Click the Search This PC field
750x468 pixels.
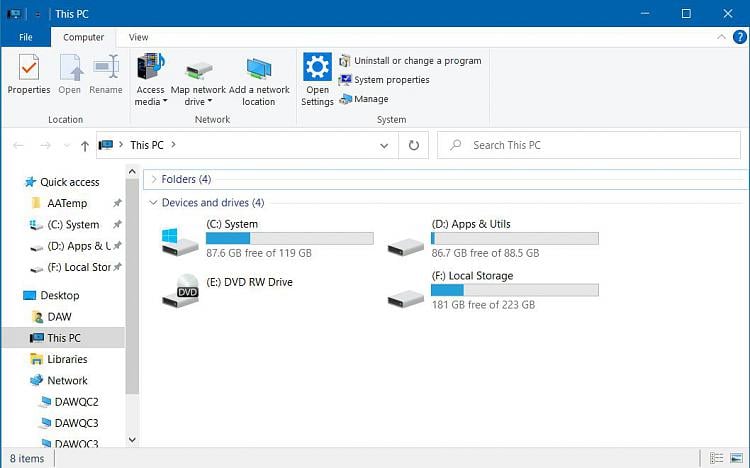tap(590, 145)
